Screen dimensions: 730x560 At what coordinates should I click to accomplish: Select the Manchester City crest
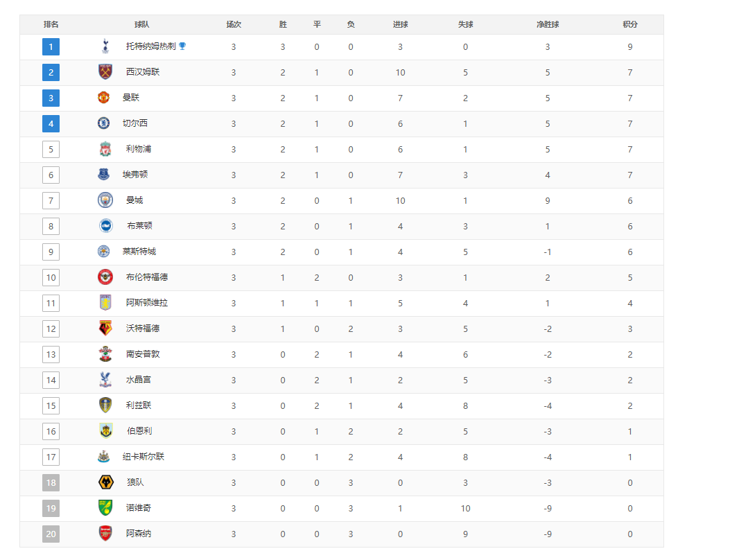coord(105,200)
